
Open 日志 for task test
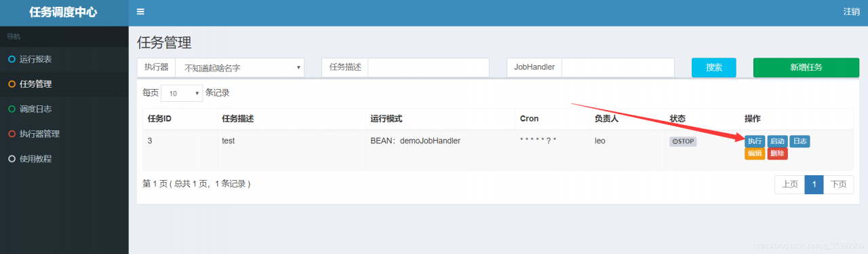pos(800,141)
